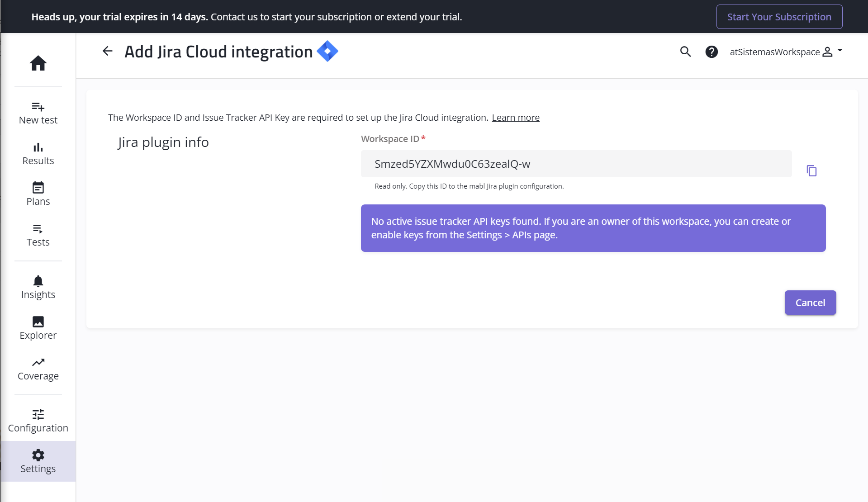Open the Results section

pyautogui.click(x=38, y=154)
